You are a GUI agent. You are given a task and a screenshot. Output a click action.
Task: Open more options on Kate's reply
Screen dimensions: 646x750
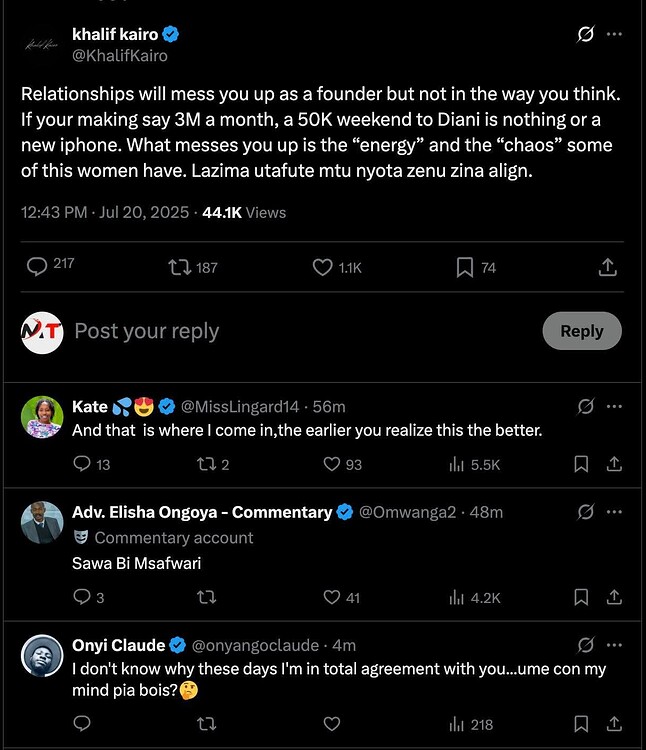click(615, 406)
